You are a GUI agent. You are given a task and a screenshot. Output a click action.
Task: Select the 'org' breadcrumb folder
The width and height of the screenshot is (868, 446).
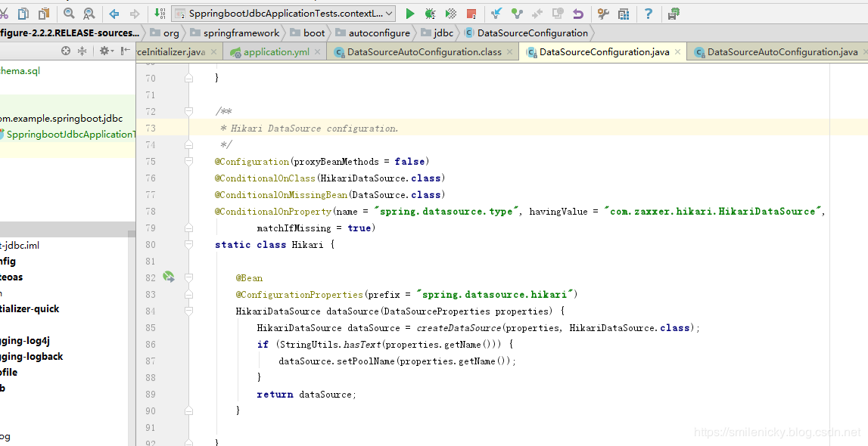[165, 33]
